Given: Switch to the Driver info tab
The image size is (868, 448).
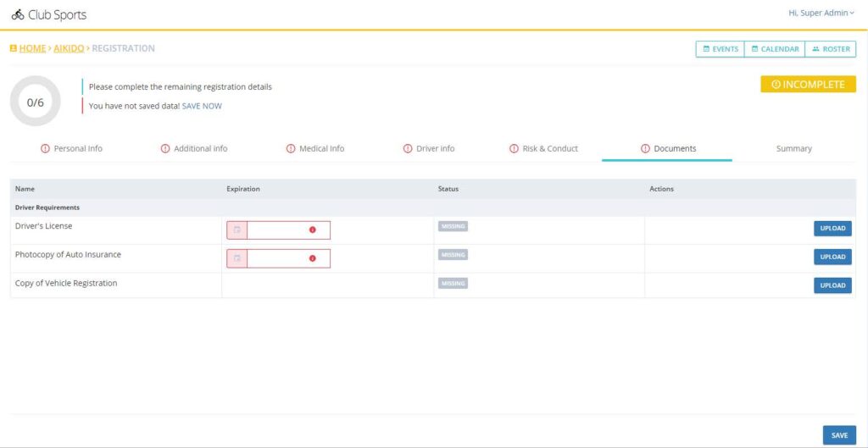Looking at the screenshot, I should point(429,149).
